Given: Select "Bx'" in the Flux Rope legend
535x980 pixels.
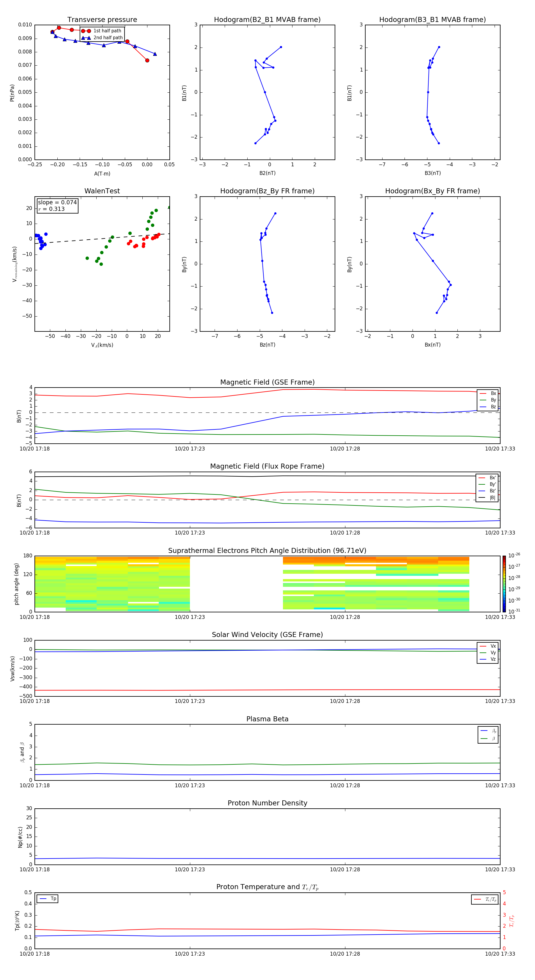Looking at the screenshot, I should tap(487, 478).
